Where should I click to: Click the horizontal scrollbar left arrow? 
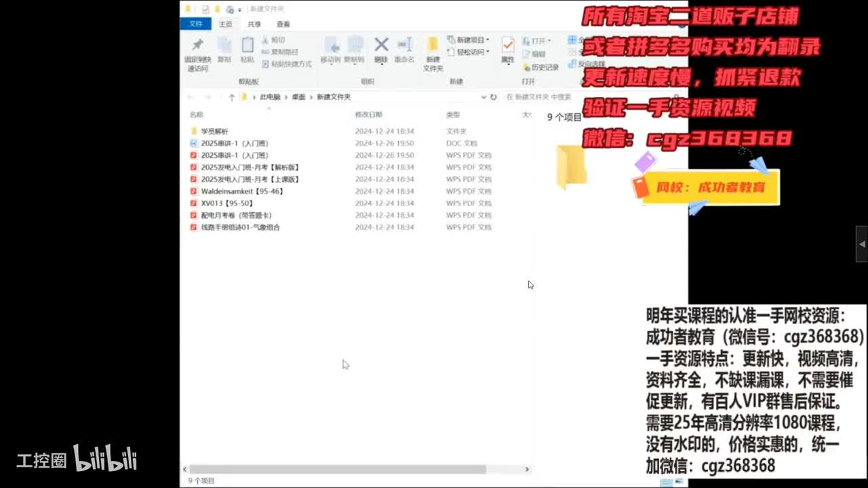[x=185, y=469]
